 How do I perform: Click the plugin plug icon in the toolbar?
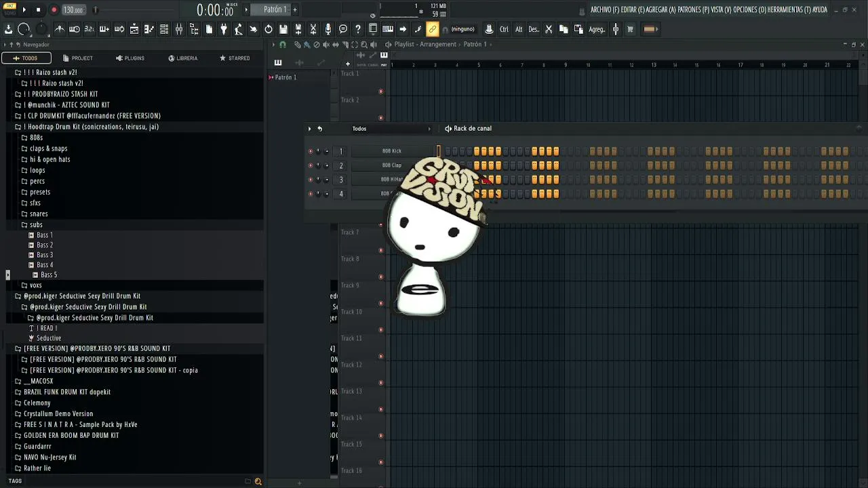223,29
